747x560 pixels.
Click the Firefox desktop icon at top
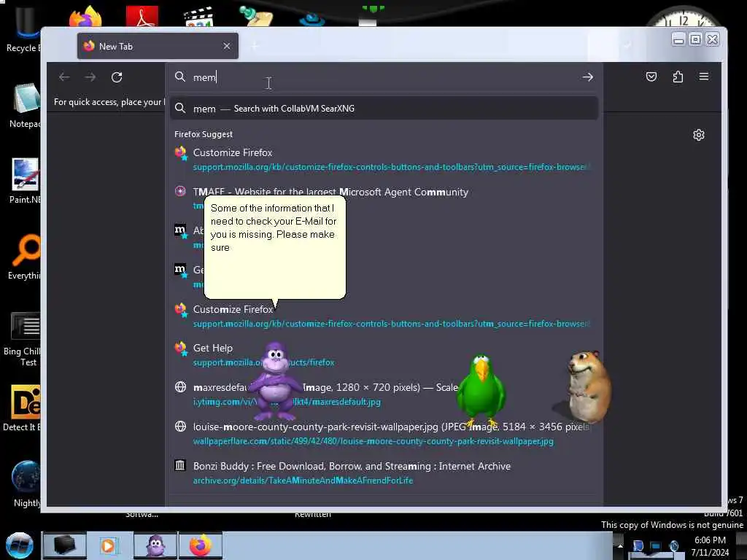click(85, 15)
